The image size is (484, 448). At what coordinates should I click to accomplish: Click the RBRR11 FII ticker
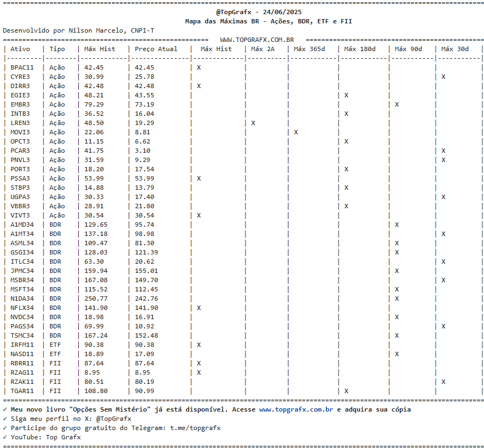point(22,363)
